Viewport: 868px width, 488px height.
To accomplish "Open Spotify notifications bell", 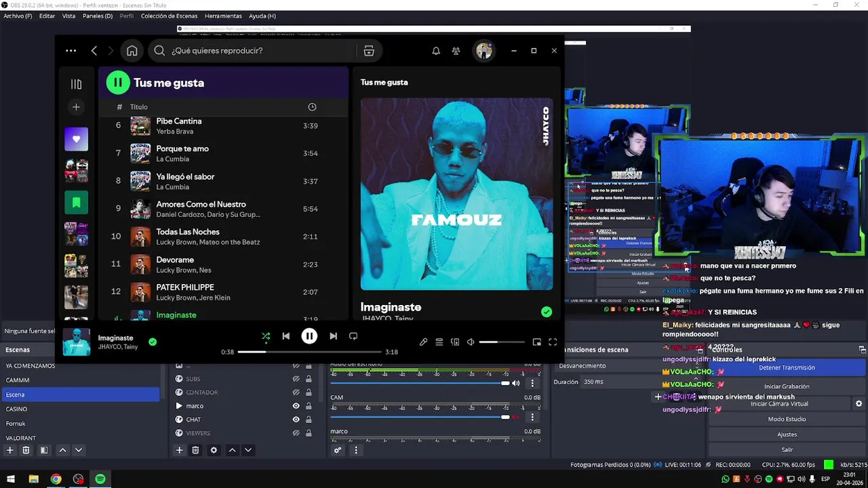I will pos(436,51).
